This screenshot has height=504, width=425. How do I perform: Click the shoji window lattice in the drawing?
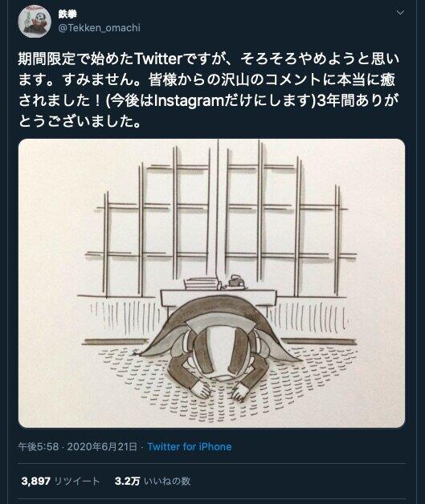[x=220, y=218]
